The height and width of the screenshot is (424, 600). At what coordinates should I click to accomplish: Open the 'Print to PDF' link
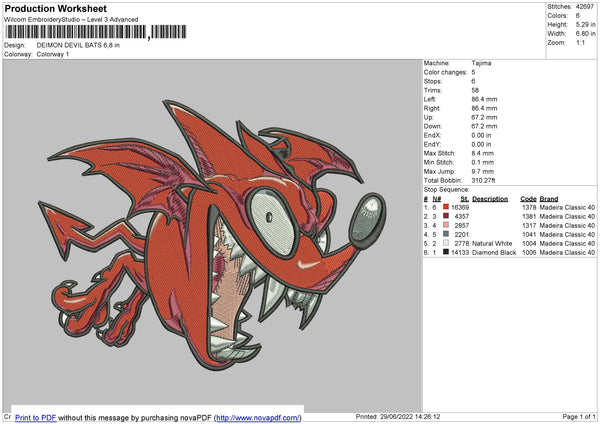[x=36, y=417]
